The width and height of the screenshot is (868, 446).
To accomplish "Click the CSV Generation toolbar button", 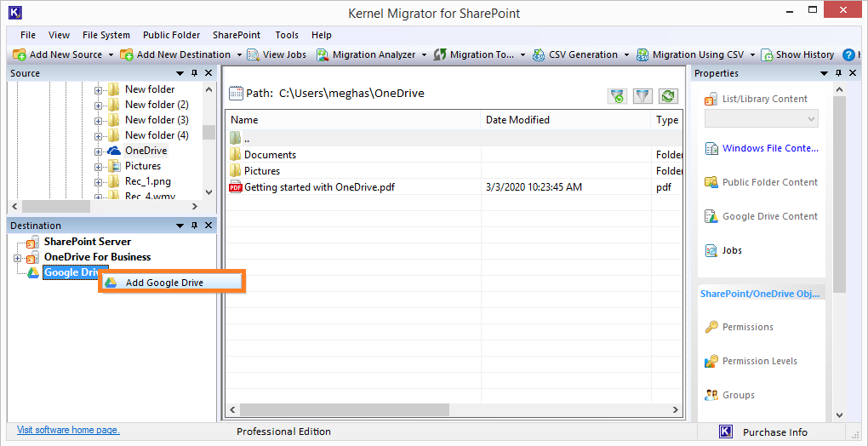I will pos(575,54).
